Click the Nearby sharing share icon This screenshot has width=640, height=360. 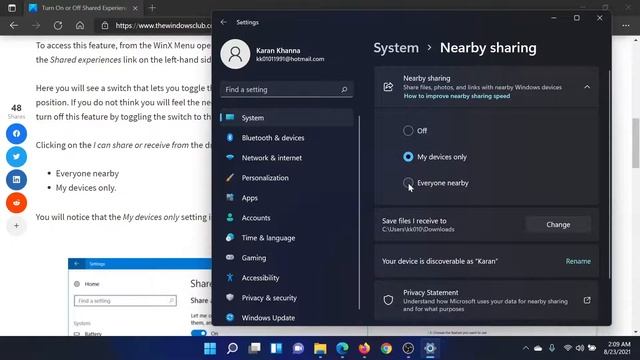[388, 87]
